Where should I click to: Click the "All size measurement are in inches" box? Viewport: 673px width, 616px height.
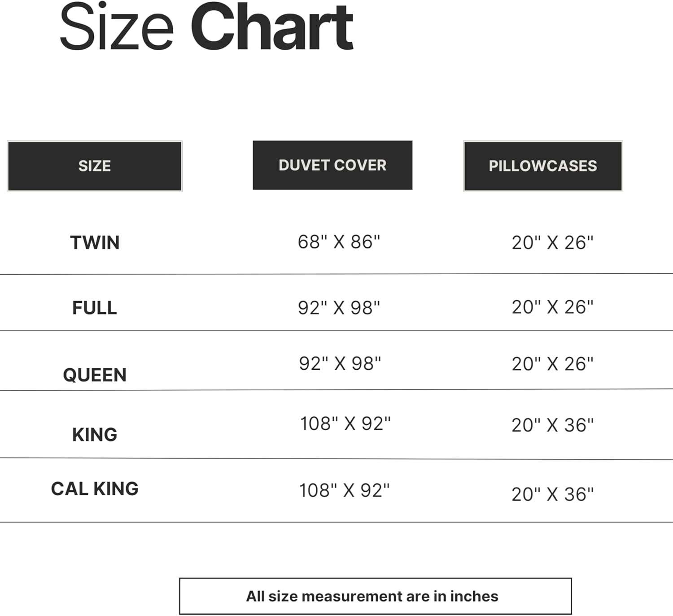coord(375,596)
